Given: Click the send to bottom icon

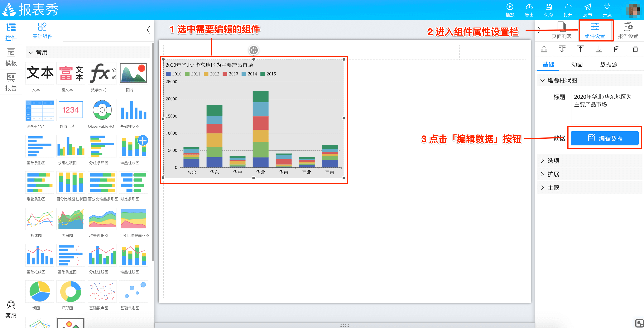Looking at the screenshot, I should pyautogui.click(x=599, y=49).
